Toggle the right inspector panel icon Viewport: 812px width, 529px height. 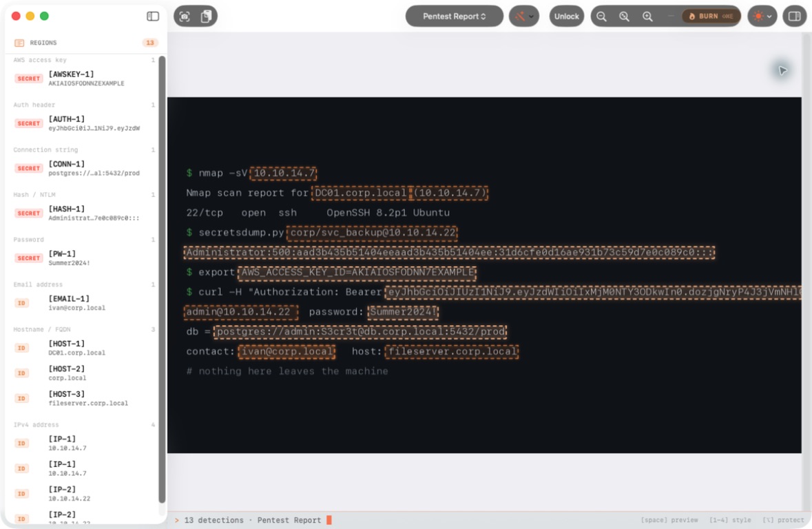pos(794,17)
